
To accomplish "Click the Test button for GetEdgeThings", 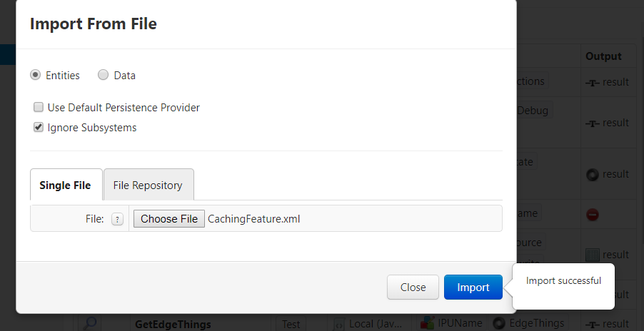I will point(291,324).
